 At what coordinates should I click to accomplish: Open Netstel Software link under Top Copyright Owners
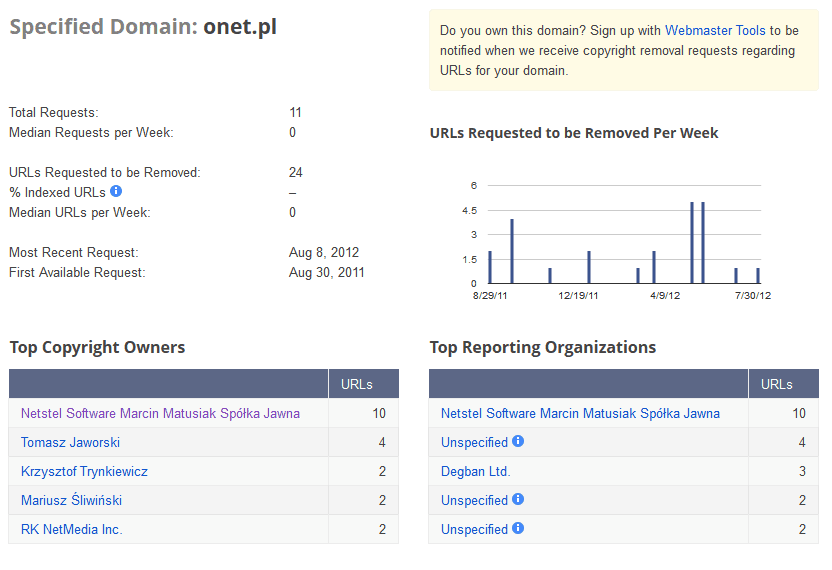point(160,413)
